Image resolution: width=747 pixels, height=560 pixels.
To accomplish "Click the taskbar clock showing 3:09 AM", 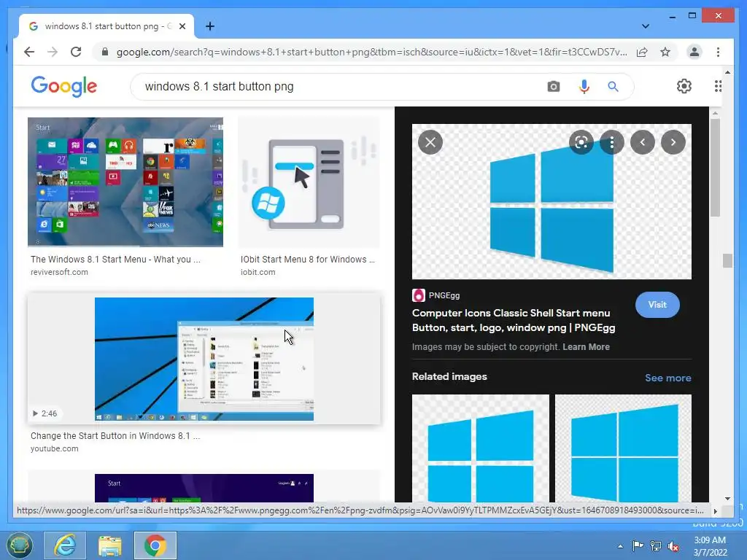I will [x=710, y=546].
